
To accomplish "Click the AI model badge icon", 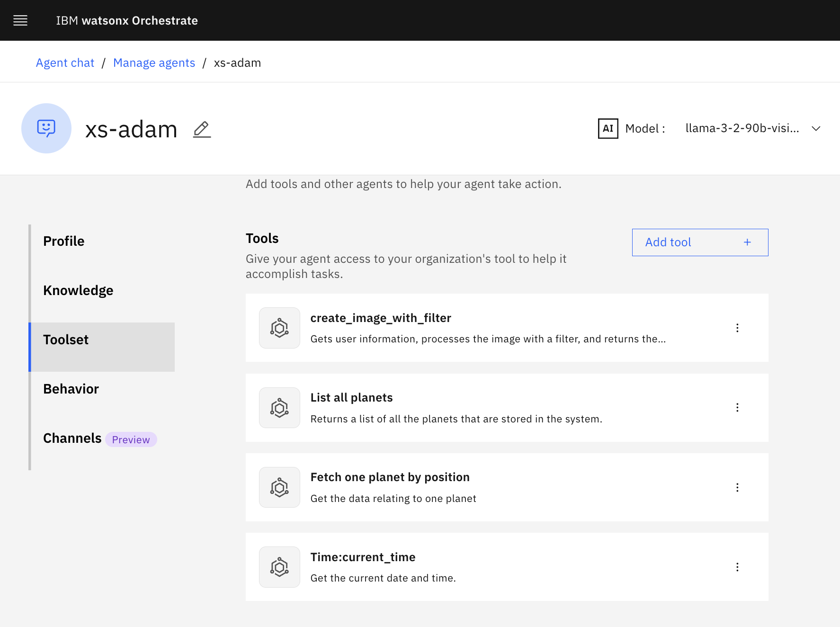I will [608, 128].
